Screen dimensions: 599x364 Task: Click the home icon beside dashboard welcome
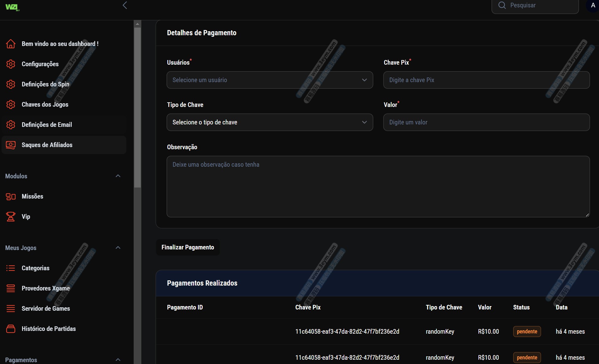click(x=11, y=44)
